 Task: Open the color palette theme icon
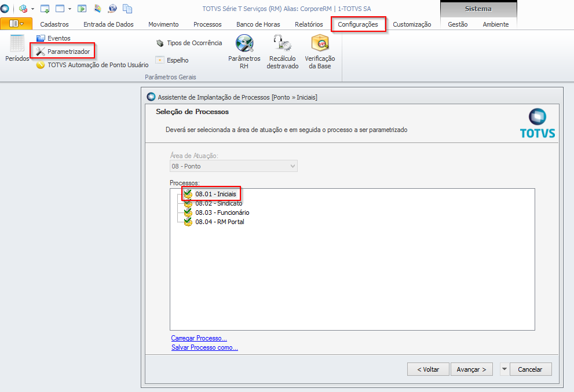click(97, 9)
